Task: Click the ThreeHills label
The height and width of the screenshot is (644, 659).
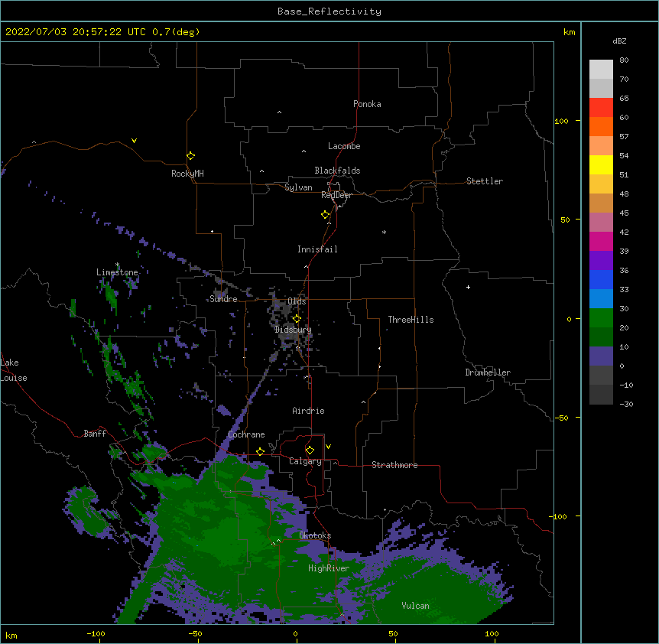Action: pos(411,320)
